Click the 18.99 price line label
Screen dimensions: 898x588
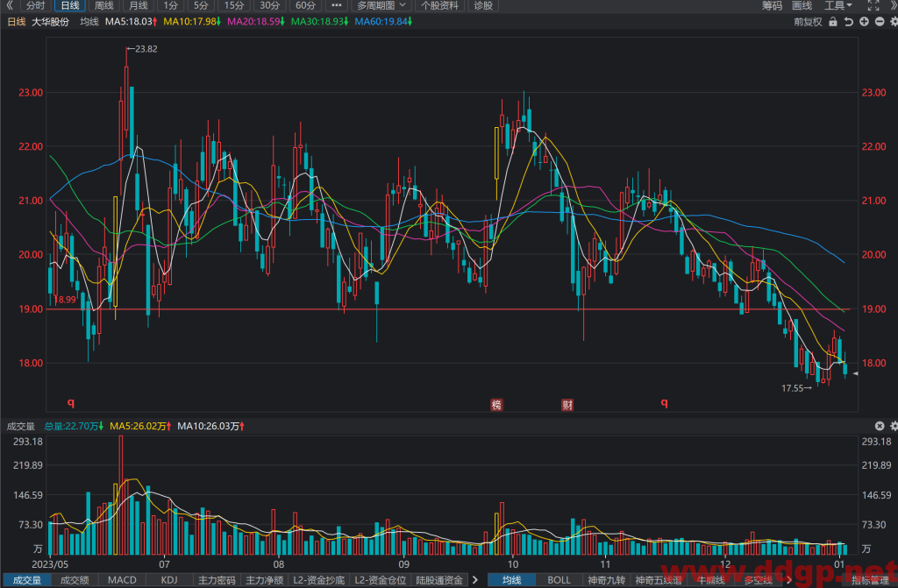[65, 300]
